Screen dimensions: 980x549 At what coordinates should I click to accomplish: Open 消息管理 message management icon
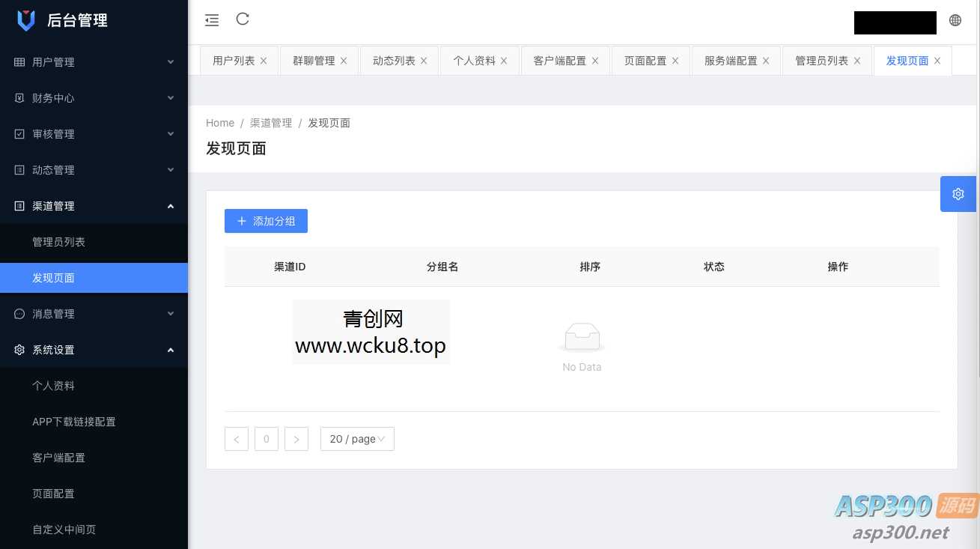pos(19,314)
